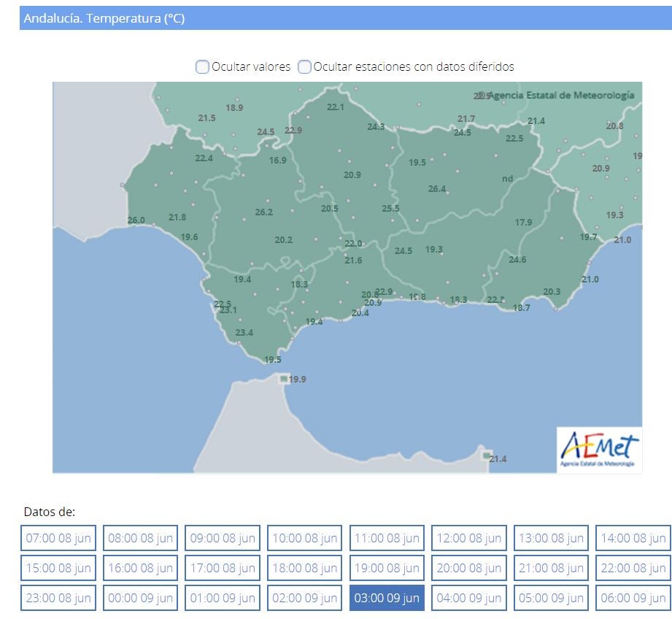Select the 07:00 08 jun time button
The height and width of the screenshot is (619, 672).
(58, 539)
